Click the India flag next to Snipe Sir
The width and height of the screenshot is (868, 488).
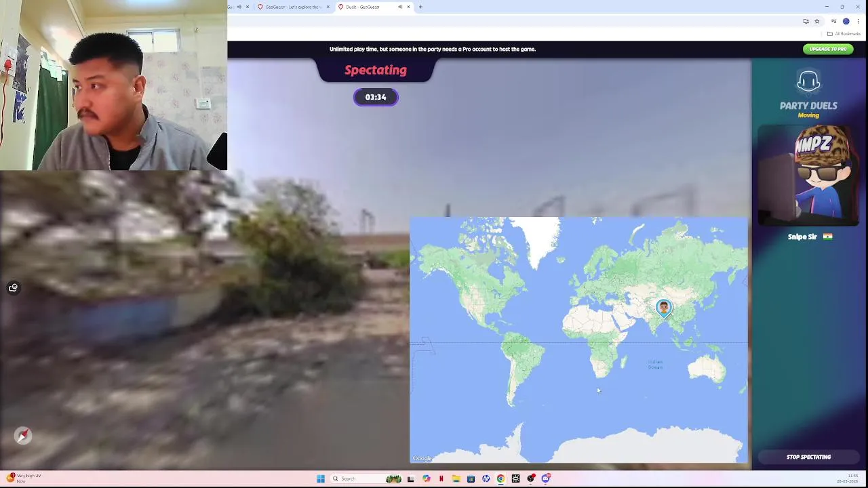point(827,237)
